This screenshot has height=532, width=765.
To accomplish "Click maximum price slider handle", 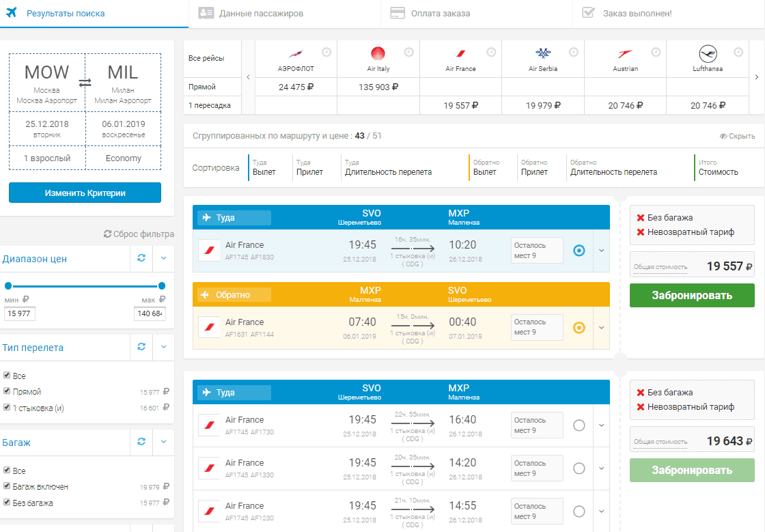I will (162, 285).
